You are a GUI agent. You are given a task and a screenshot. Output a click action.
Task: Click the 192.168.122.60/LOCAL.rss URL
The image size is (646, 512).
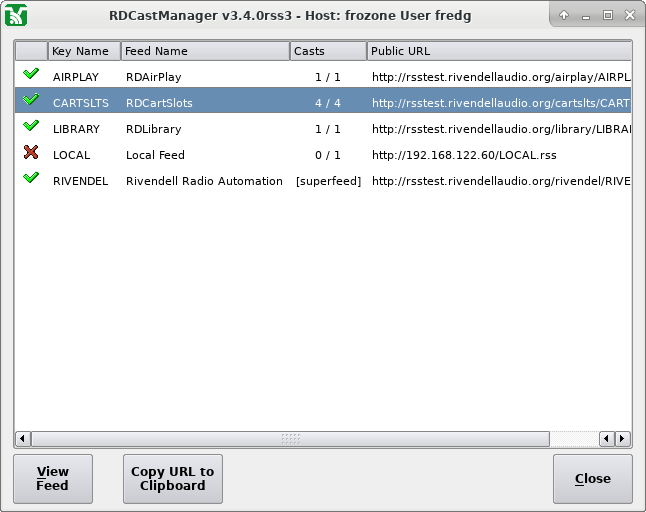(x=464, y=155)
